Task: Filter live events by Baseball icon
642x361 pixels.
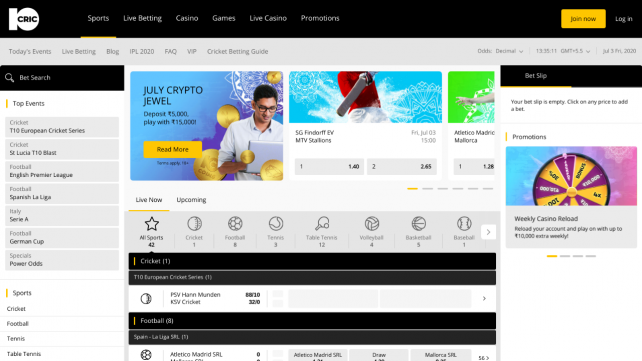Action: pyautogui.click(x=464, y=224)
